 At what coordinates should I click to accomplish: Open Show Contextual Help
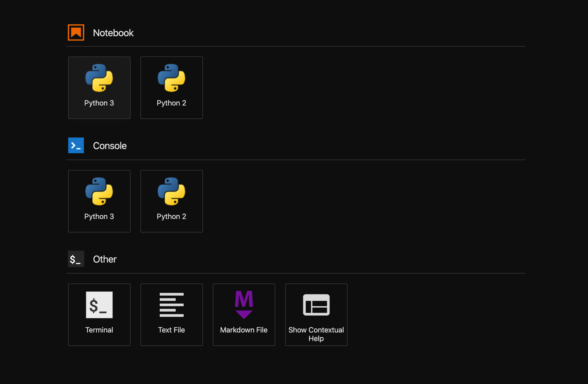[x=316, y=315]
